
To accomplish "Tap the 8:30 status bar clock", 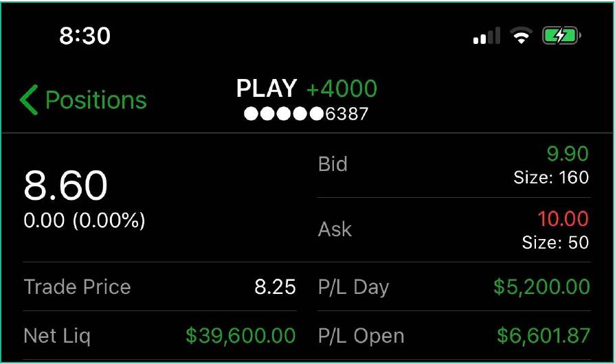I will [85, 36].
